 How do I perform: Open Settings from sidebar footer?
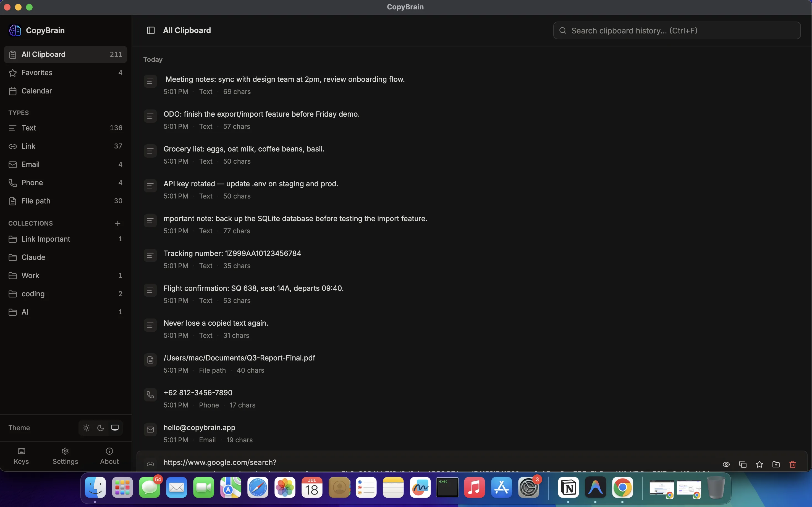66,456
